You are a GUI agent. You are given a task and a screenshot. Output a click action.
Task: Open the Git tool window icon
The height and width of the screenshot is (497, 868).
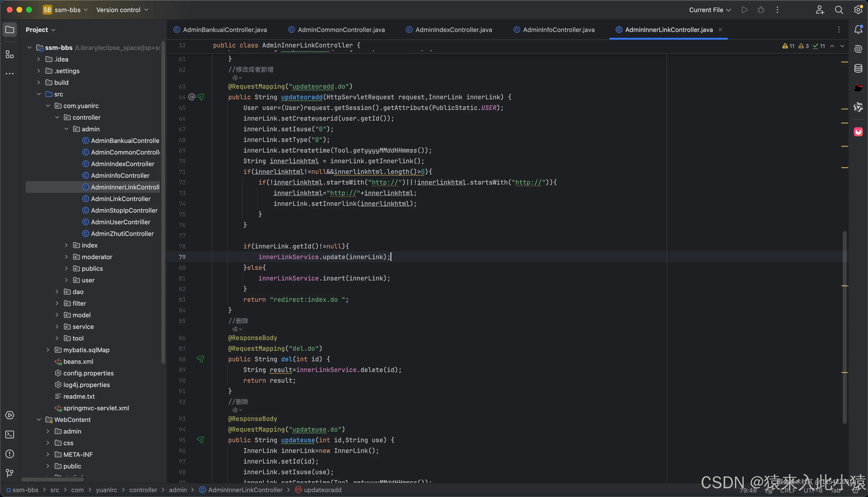coord(9,473)
